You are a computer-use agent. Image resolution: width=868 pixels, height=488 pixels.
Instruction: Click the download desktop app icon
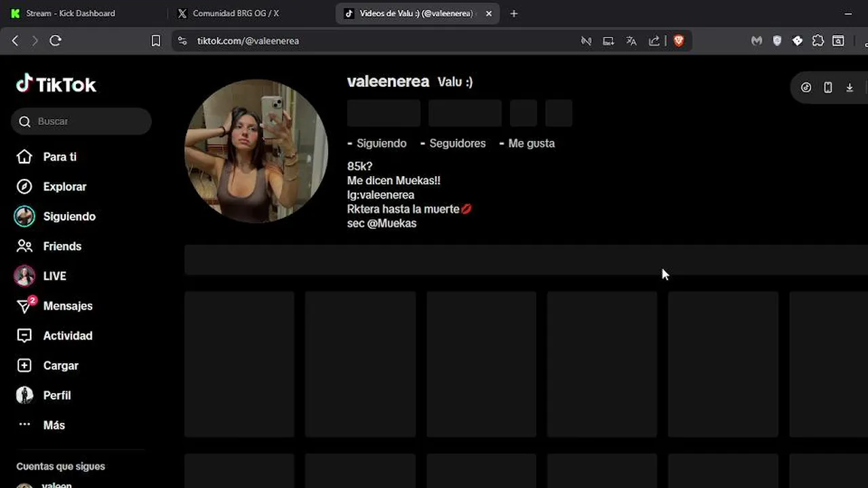tap(850, 87)
